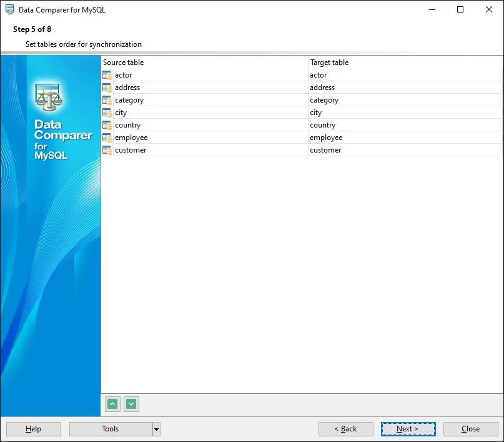Proceed with the Next button

click(x=408, y=429)
